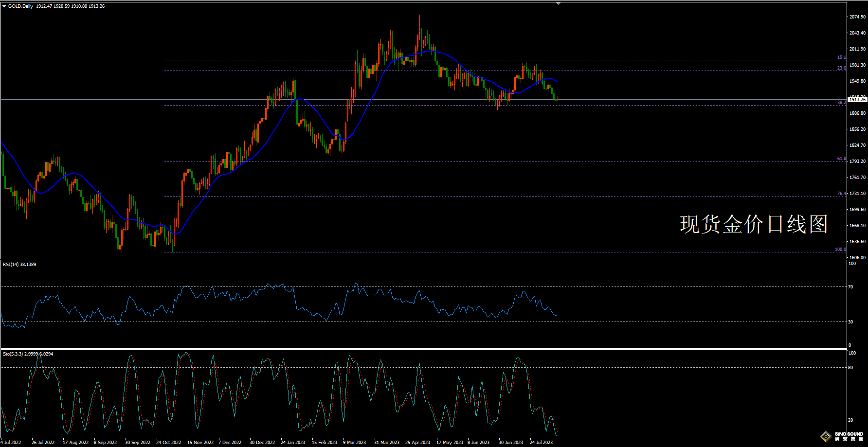Screen dimensions: 868x447
Task: Click the Sino Sound brand text
Action: 849,436
